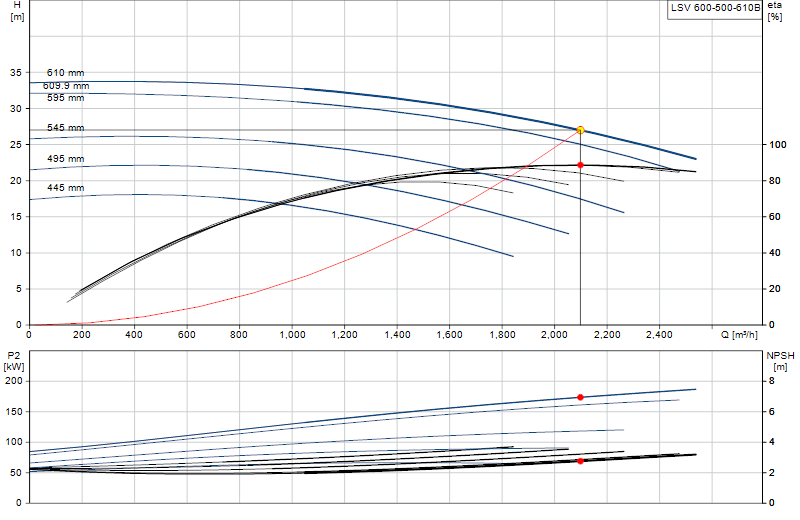The height and width of the screenshot is (520, 800).
Task: Select the LSV 600-500-610B legend label
Action: pos(715,8)
